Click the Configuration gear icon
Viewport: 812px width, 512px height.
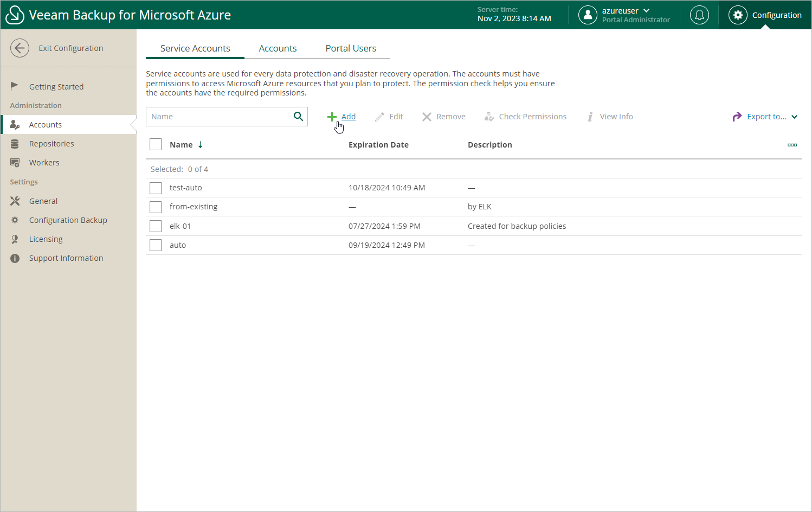pos(738,15)
